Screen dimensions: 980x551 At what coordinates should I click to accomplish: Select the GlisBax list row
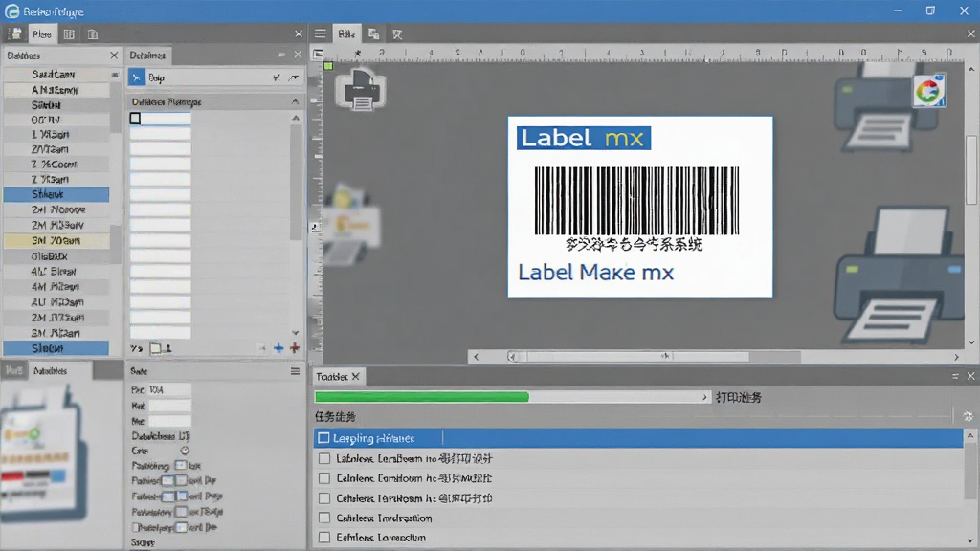[56, 256]
